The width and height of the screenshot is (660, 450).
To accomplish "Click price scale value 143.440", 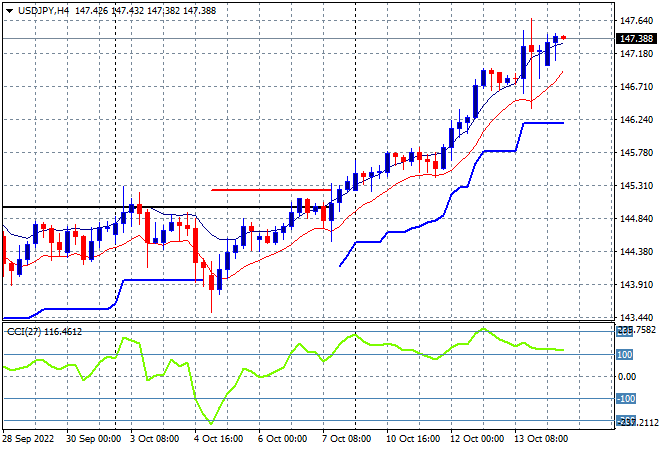I will (636, 317).
